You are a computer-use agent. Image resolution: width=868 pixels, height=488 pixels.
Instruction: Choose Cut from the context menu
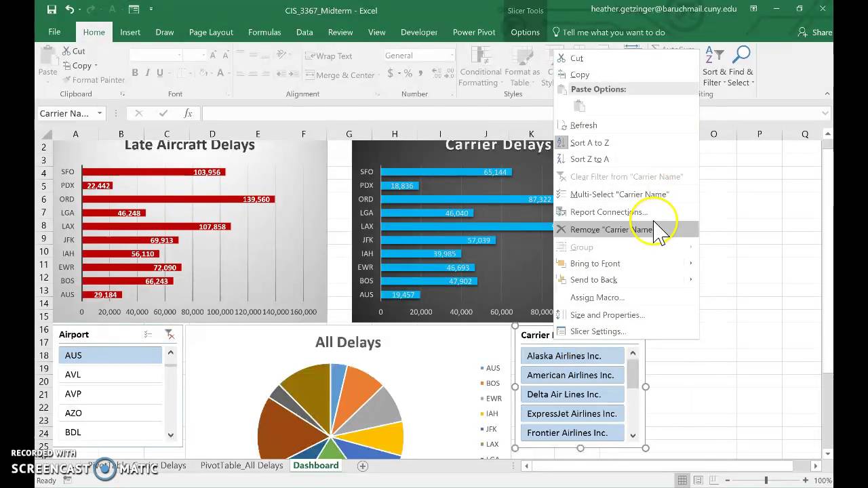pyautogui.click(x=627, y=58)
